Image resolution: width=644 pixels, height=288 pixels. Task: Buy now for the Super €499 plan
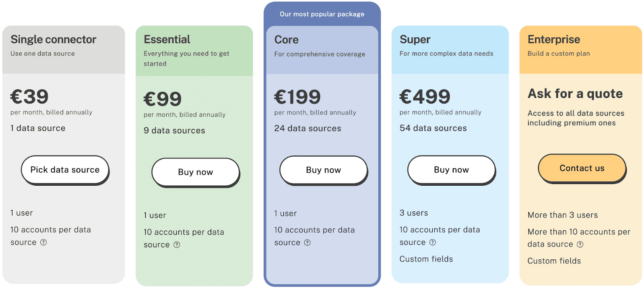tap(452, 170)
